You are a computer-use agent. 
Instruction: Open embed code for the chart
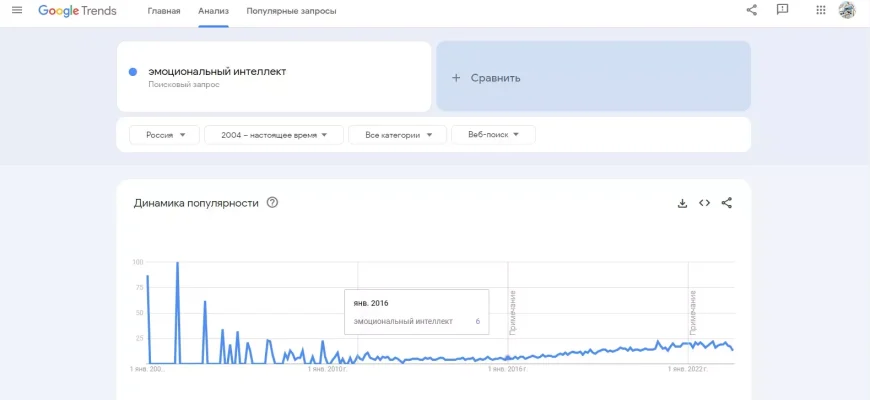(x=704, y=203)
